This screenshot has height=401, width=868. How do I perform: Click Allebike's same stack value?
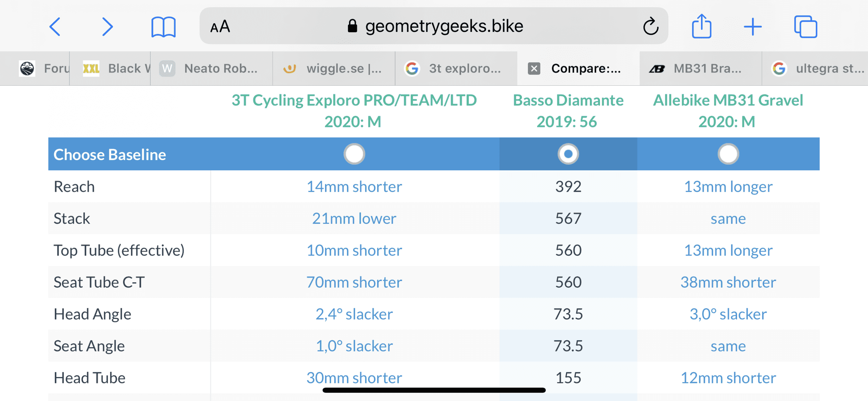pos(728,219)
